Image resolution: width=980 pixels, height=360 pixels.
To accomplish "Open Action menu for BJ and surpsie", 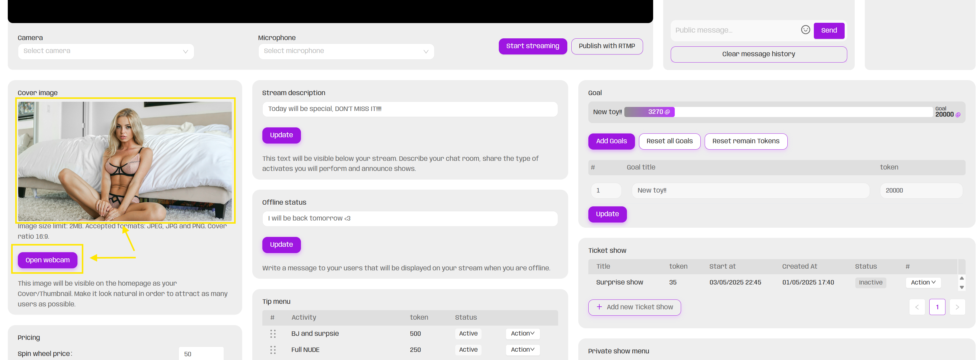I will pos(522,333).
